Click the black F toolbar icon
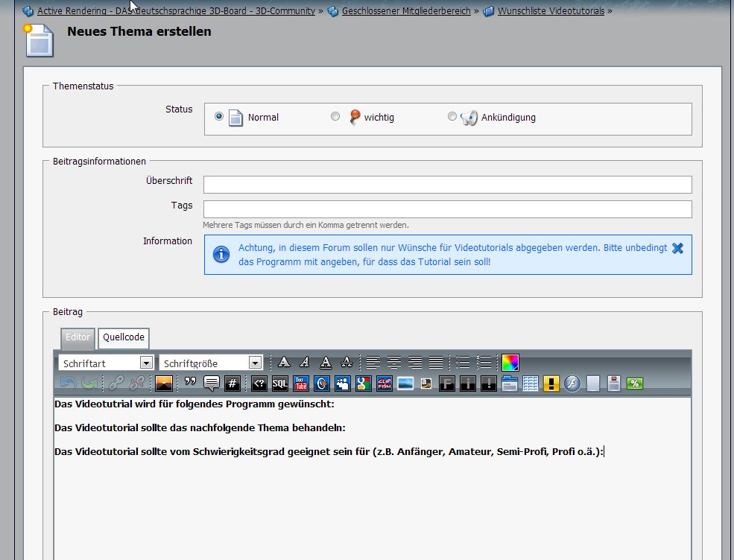This screenshot has height=560, width=734. click(447, 384)
